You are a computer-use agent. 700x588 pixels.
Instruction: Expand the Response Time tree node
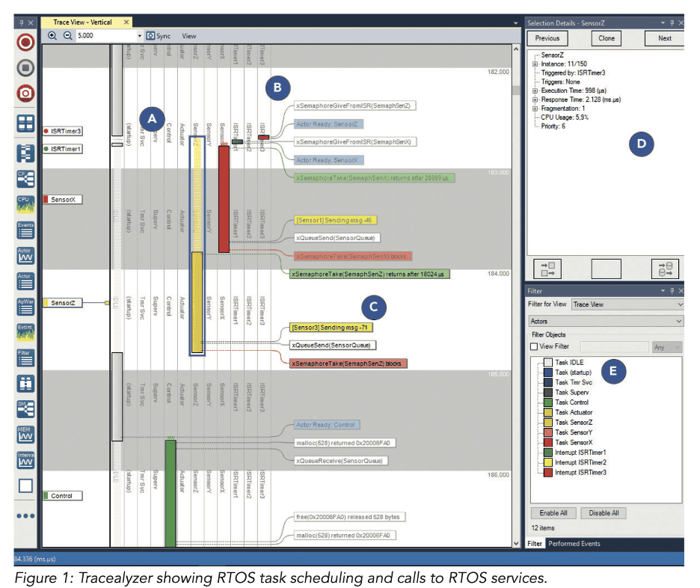tap(535, 99)
